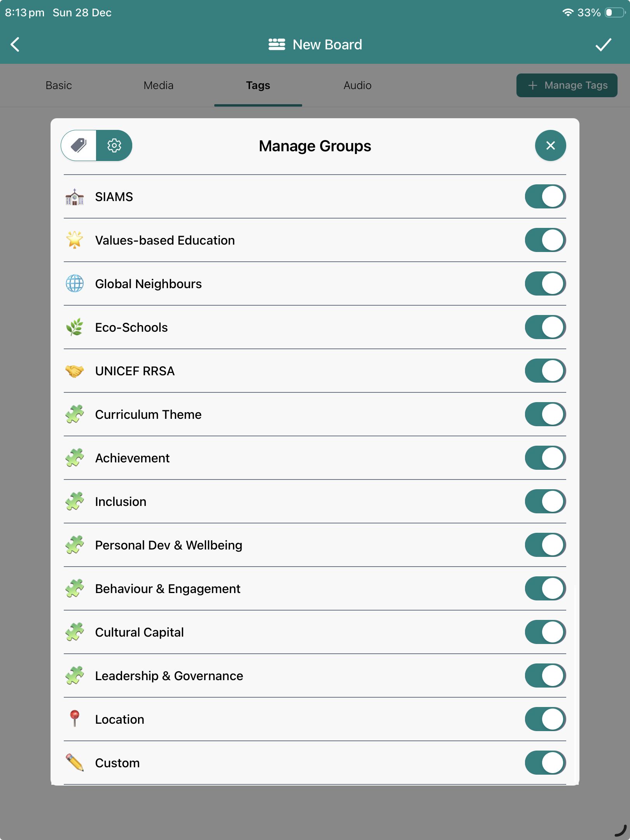
Task: Close the Manage Groups dialog
Action: pos(550,145)
